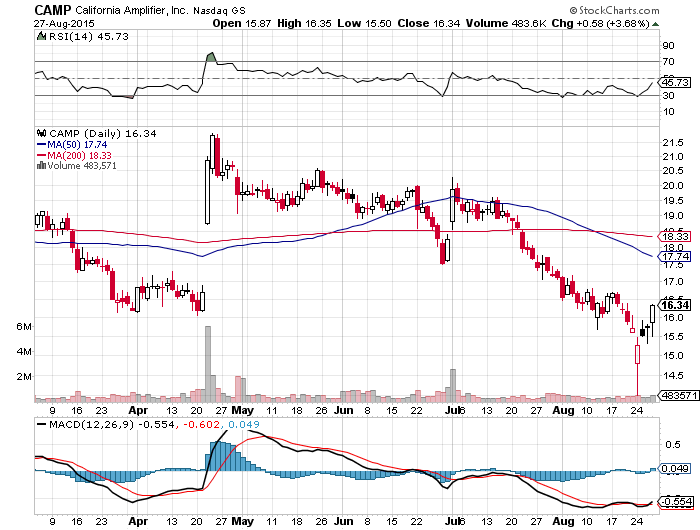Click the CAMP ticker symbol title
The image size is (700, 530).
[53, 10]
